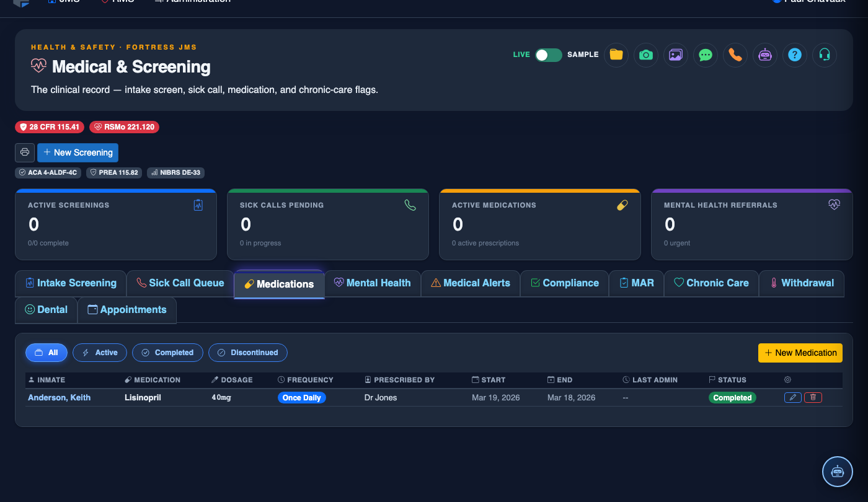The image size is (868, 502).
Task: Open the green chat bubble icon
Action: pyautogui.click(x=705, y=55)
